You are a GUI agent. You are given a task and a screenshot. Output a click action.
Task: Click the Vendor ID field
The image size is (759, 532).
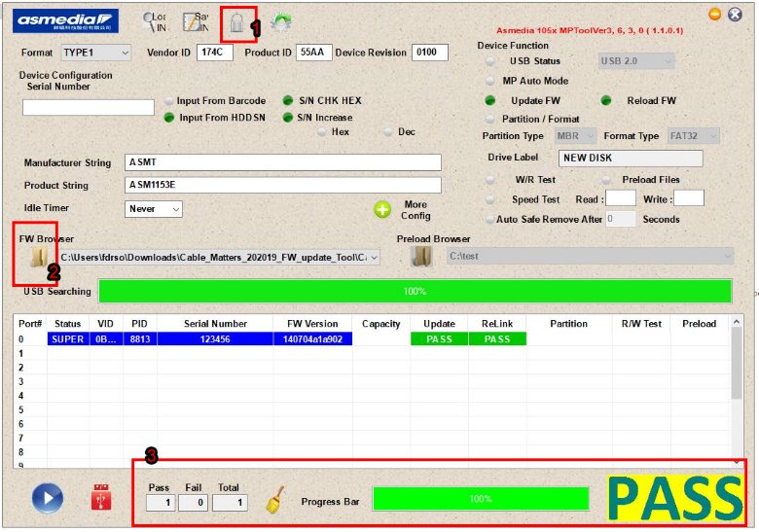point(215,53)
